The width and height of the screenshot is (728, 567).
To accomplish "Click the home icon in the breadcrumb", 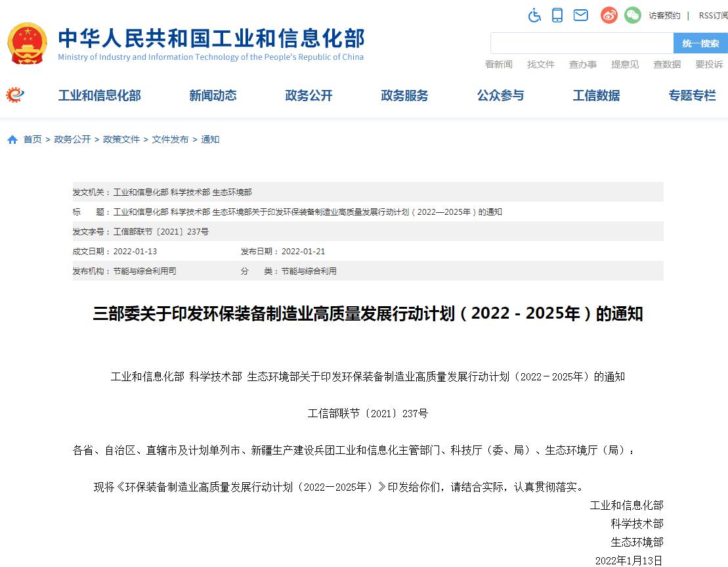I will coord(12,139).
